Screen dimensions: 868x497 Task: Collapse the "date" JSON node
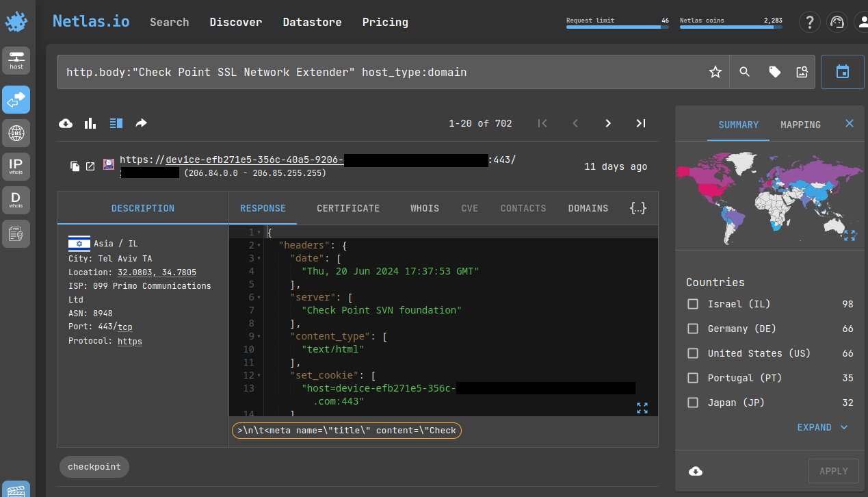(259, 258)
